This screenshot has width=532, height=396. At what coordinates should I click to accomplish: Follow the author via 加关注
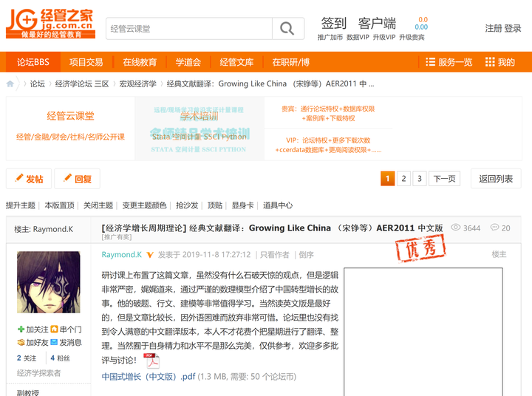tap(33, 330)
